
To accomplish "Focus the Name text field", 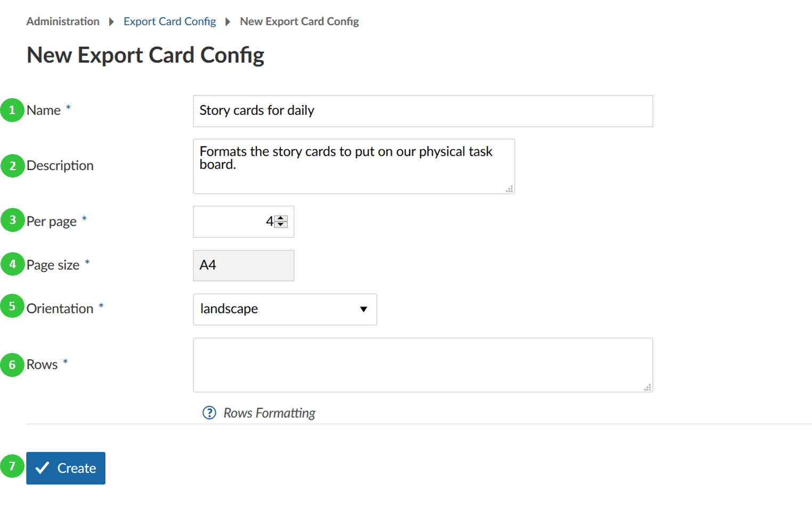I will [x=423, y=111].
